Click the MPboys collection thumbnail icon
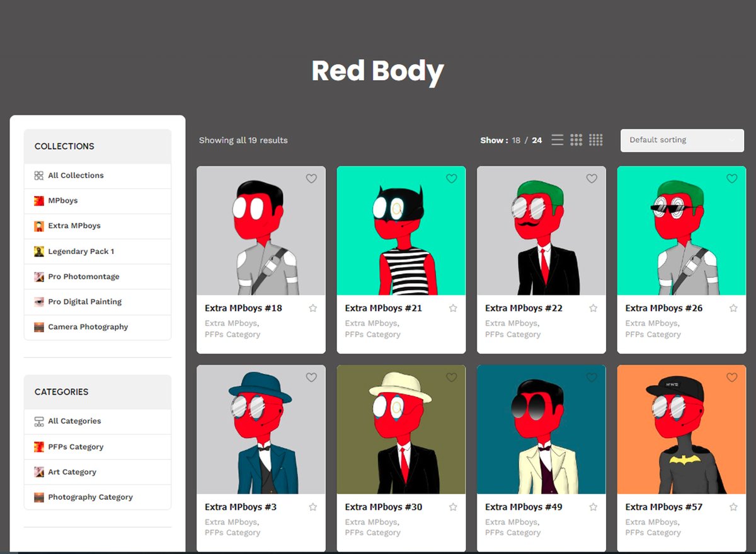The width and height of the screenshot is (756, 554). click(x=39, y=201)
